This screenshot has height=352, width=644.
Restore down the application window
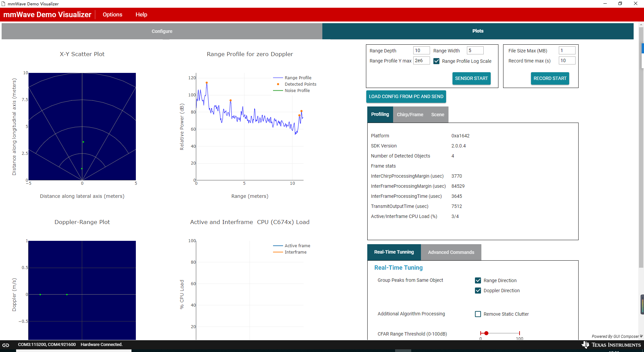620,4
